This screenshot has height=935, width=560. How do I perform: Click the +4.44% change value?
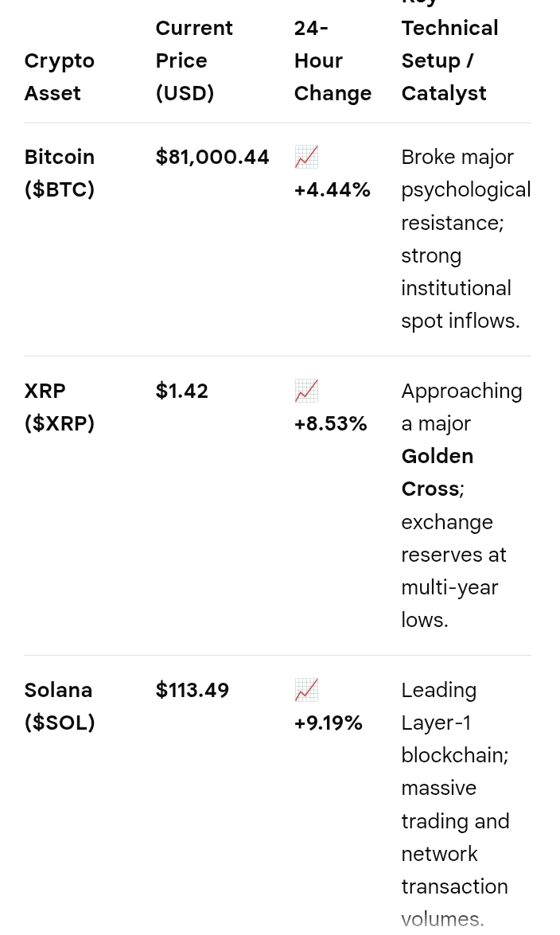pyautogui.click(x=332, y=189)
